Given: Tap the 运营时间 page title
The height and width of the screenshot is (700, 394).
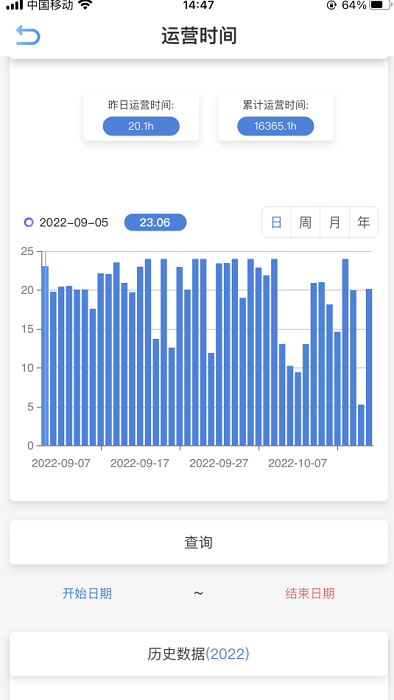Looking at the screenshot, I should [x=199, y=36].
